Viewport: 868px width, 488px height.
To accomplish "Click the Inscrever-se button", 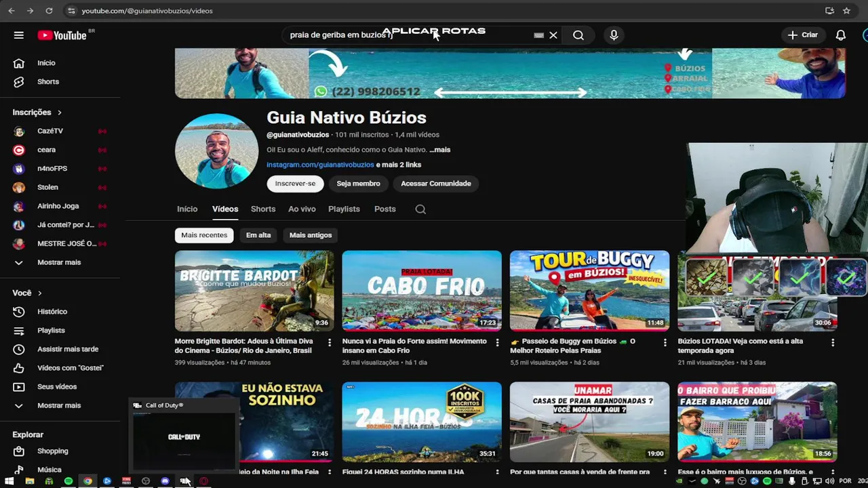I will (295, 184).
